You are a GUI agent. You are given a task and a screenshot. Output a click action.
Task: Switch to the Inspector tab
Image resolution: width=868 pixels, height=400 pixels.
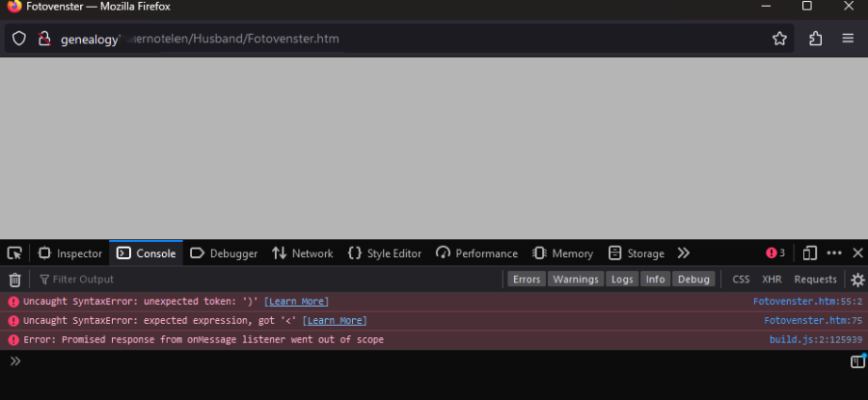[70, 253]
